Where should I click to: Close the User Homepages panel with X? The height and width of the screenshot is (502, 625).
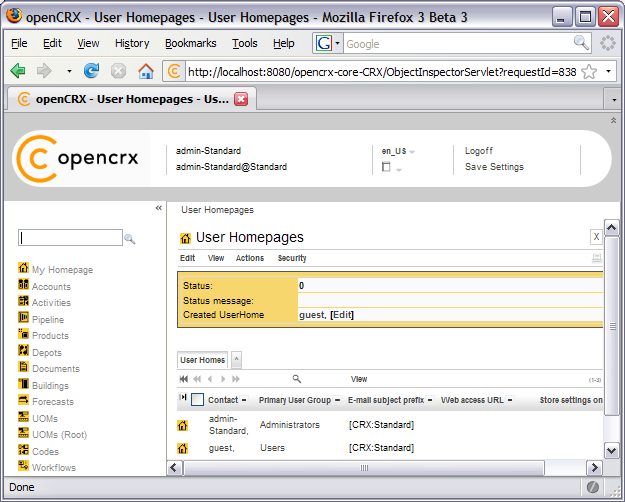click(596, 237)
